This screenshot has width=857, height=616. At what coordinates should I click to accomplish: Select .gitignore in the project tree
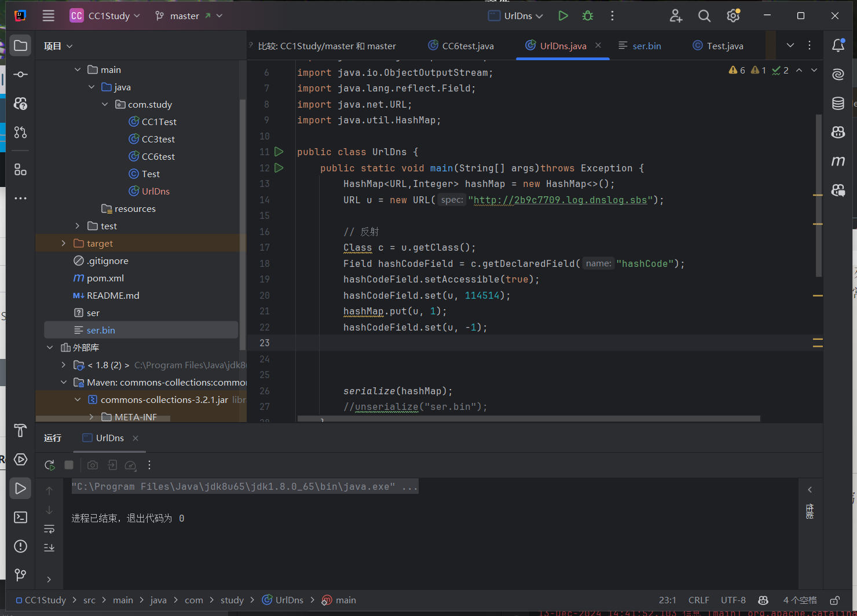(101, 261)
